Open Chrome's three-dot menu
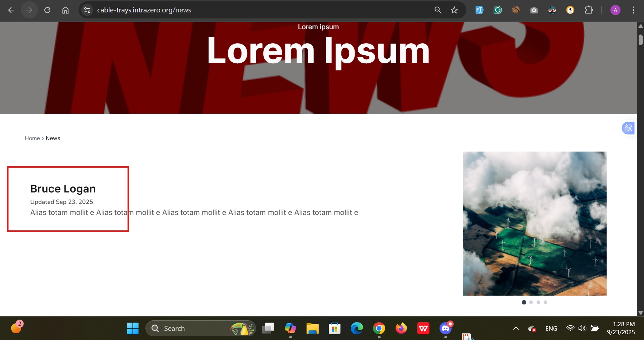This screenshot has width=644, height=340. (633, 10)
